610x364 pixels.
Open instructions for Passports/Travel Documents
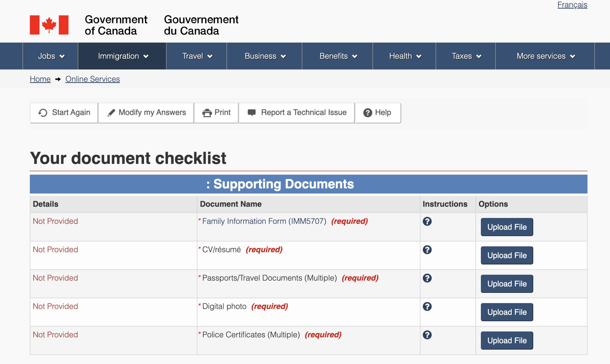pos(427,278)
